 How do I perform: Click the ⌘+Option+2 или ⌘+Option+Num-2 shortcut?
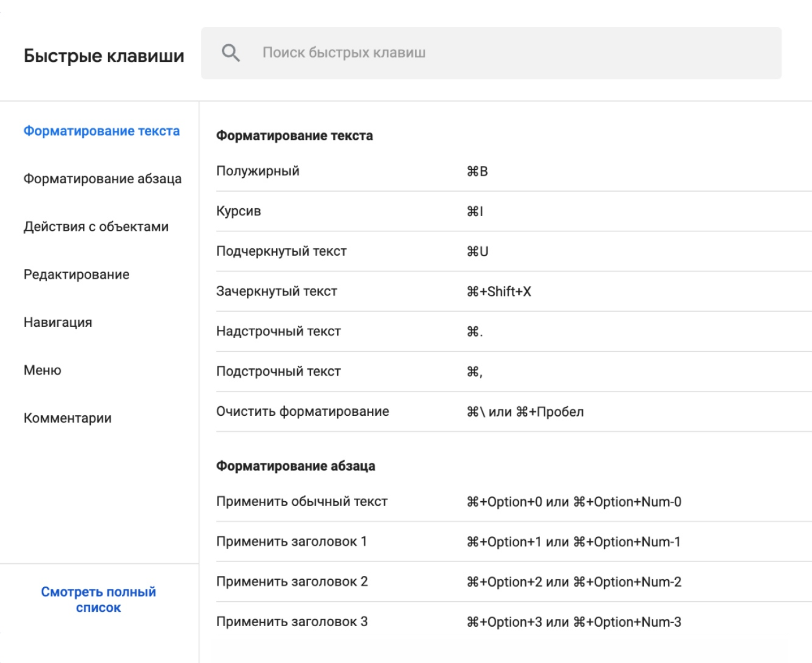[x=574, y=582]
